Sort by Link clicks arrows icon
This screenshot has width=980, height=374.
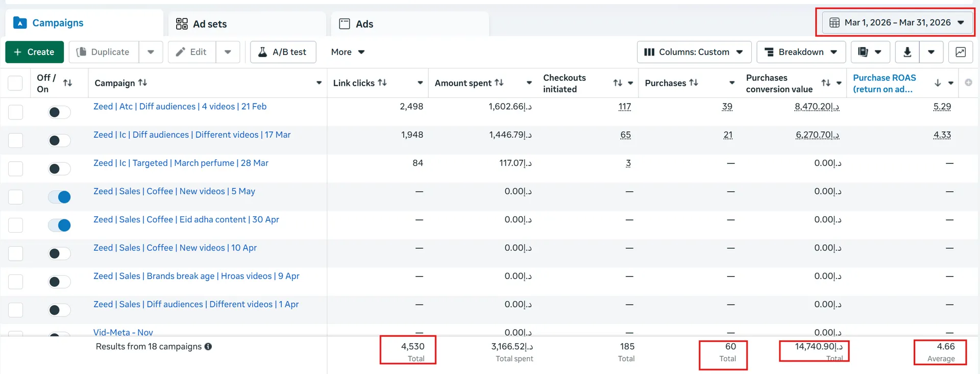382,83
